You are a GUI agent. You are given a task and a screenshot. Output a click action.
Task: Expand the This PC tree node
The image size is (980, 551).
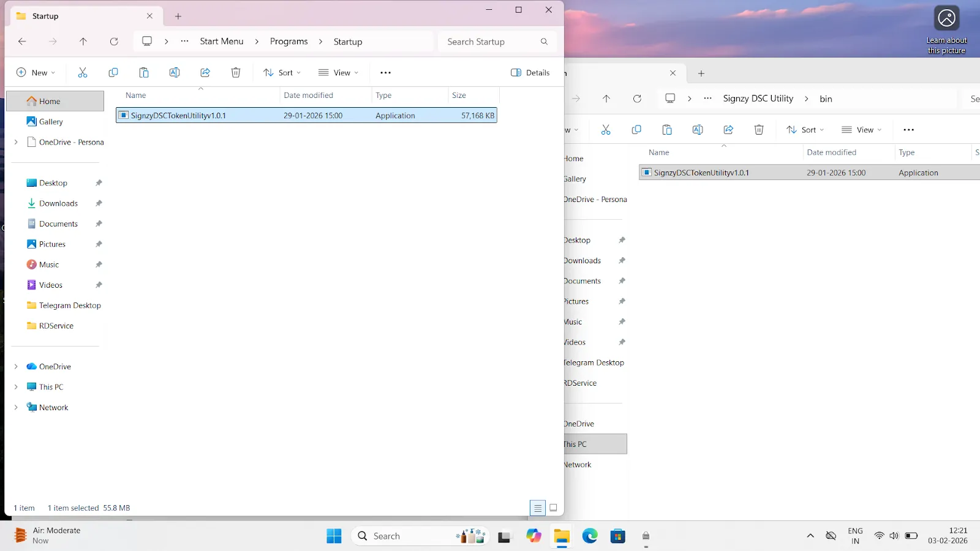tap(16, 387)
